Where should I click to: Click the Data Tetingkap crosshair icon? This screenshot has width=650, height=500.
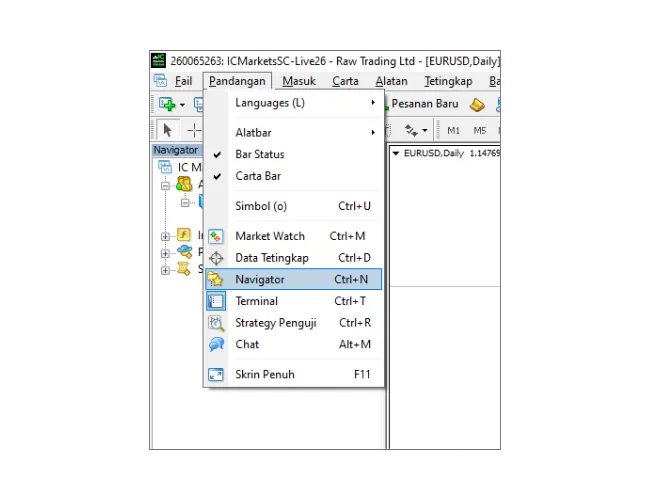coord(216,258)
